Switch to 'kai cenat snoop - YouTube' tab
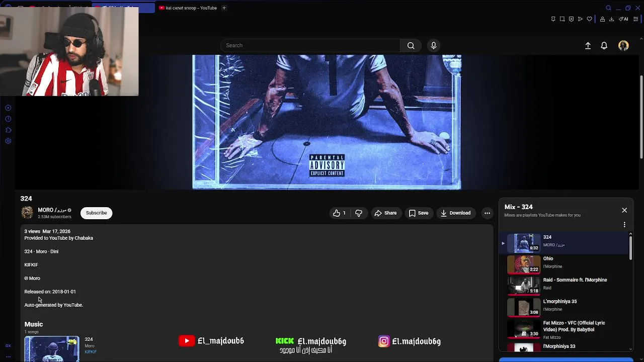This screenshot has height=362, width=644. 187,8
